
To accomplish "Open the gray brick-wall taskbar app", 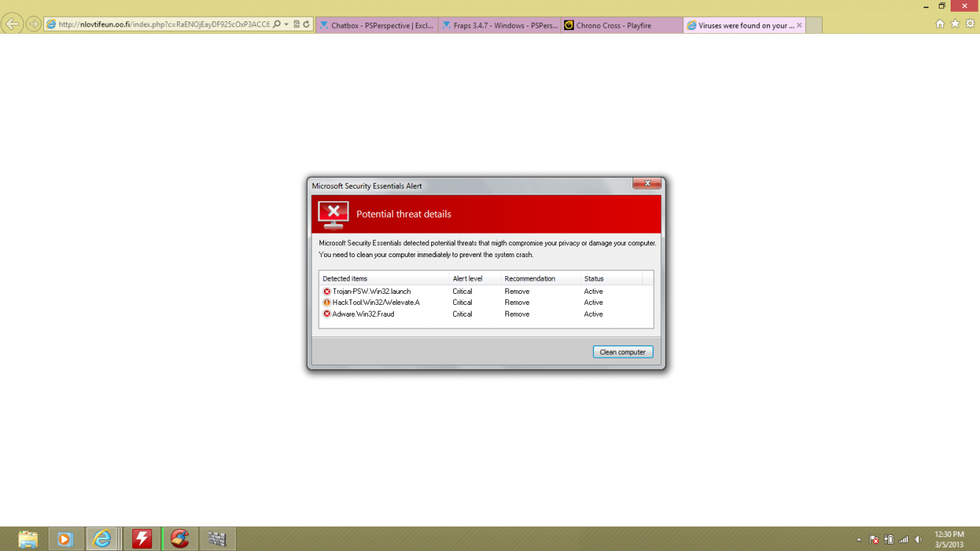I will point(217,539).
